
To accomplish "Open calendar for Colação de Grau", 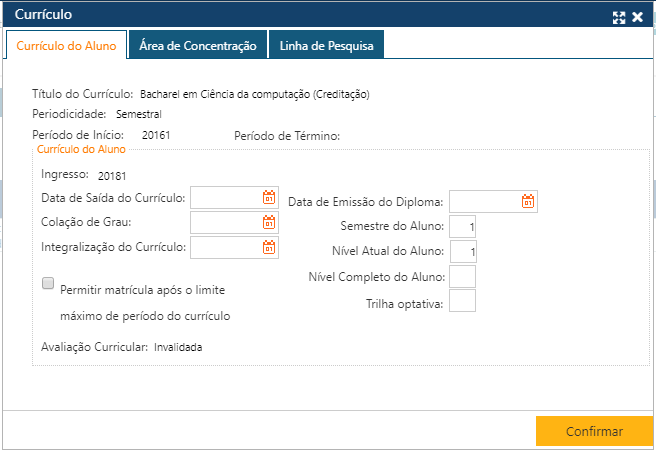I will click(x=269, y=222).
